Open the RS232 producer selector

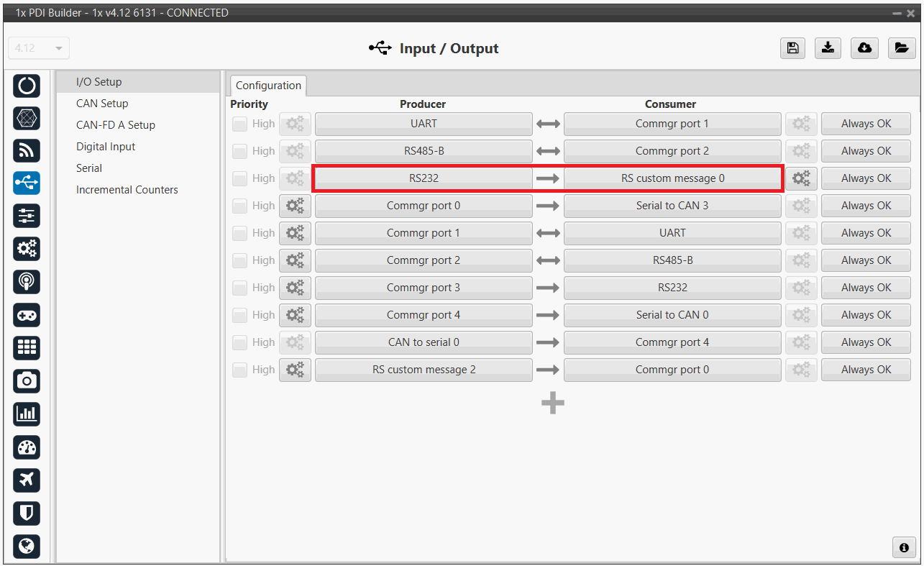click(x=424, y=178)
